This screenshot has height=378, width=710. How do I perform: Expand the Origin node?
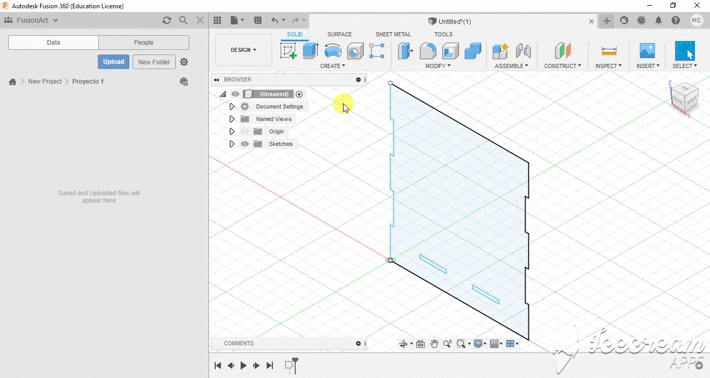click(232, 131)
